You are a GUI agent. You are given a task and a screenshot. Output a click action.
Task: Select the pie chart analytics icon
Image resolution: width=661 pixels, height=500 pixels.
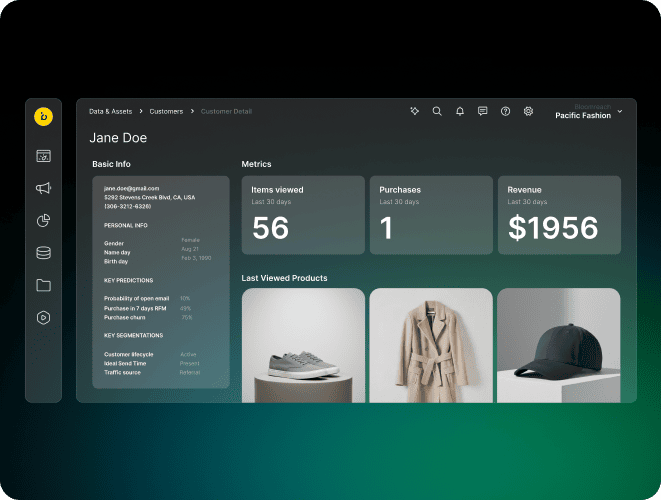[43, 220]
